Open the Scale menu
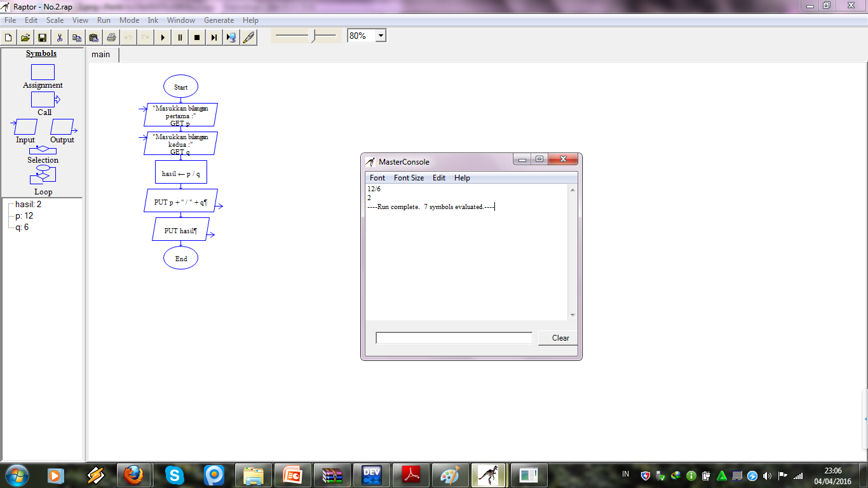This screenshot has width=868, height=488. point(55,20)
